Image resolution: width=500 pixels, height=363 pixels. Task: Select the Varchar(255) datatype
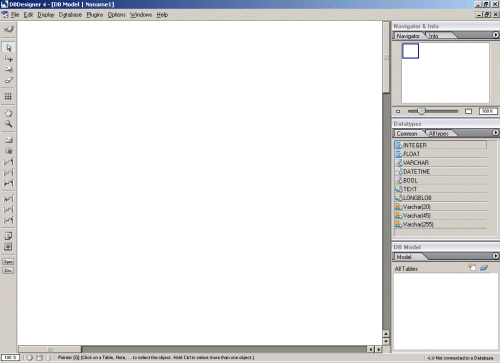click(440, 224)
